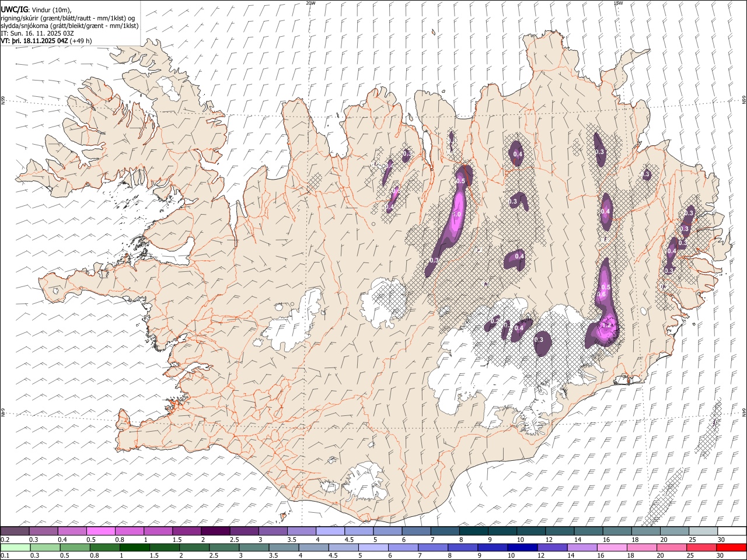
Task: Pick the medium green rain swatch at 0.5
Action: pyautogui.click(x=75, y=547)
